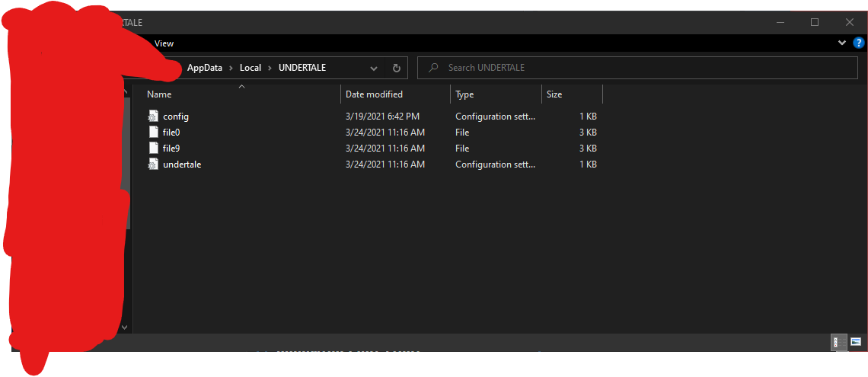868x377 pixels.
Task: Switch to large thumbnails view icon
Action: pos(856,342)
